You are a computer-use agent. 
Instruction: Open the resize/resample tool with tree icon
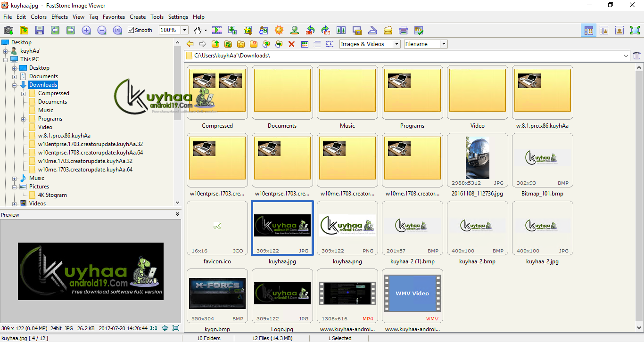(232, 30)
